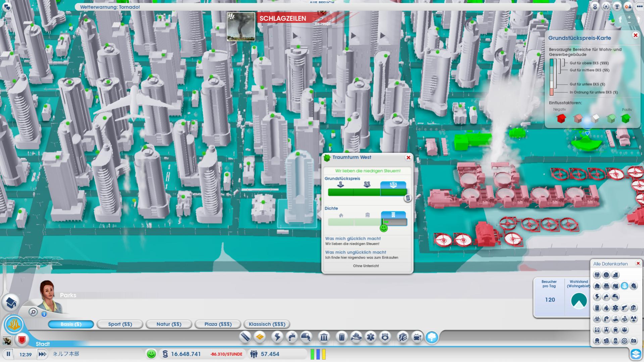Screen dimensions: 644x362
Task: Toggle the data layers button
Action: [636, 354]
